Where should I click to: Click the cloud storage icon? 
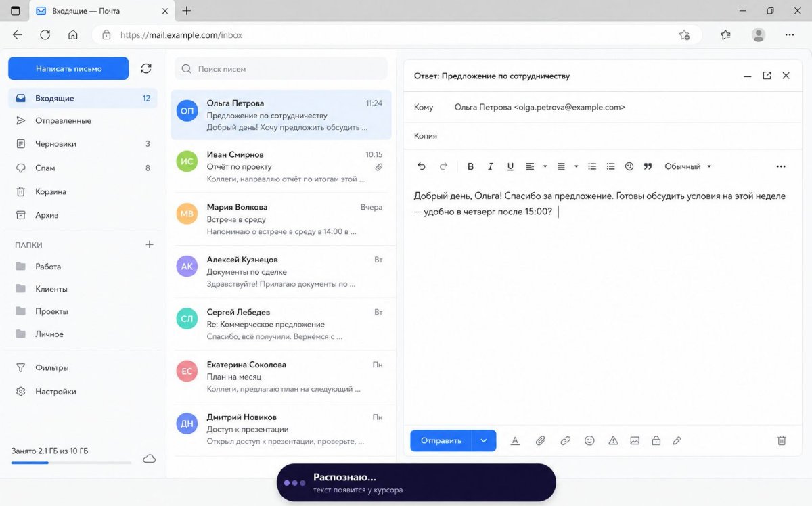(x=150, y=459)
